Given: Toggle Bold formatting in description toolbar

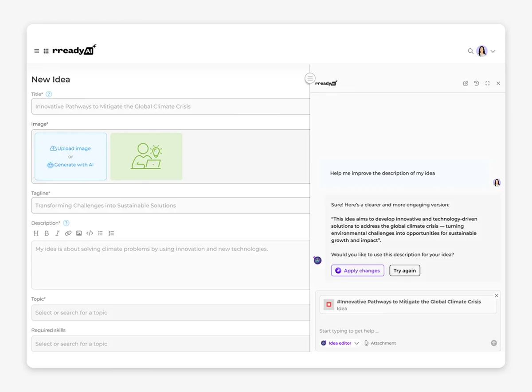Looking at the screenshot, I should coord(47,233).
